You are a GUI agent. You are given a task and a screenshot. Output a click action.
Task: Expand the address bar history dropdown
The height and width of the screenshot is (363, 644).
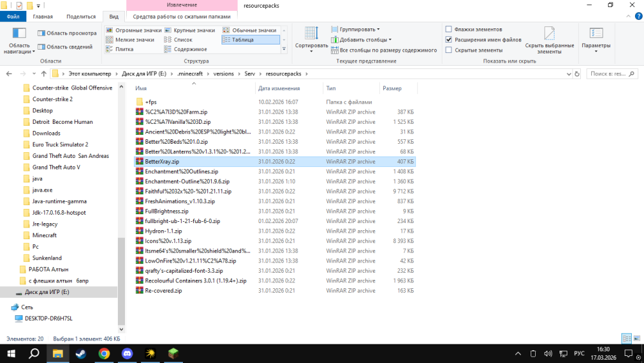[569, 74]
